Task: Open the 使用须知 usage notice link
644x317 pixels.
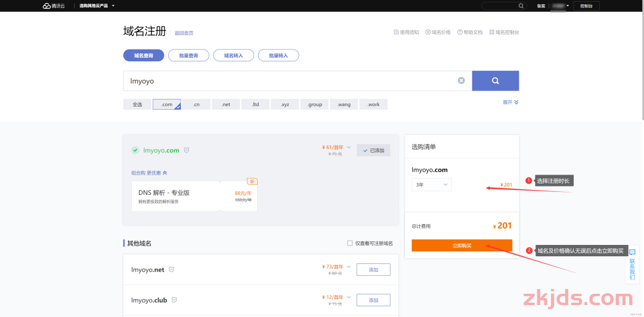Action: (x=406, y=32)
